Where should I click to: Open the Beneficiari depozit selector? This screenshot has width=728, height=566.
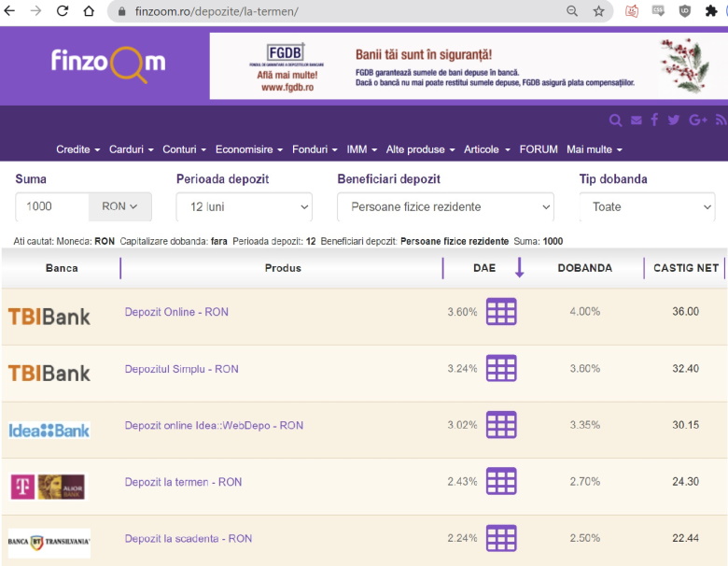point(445,206)
